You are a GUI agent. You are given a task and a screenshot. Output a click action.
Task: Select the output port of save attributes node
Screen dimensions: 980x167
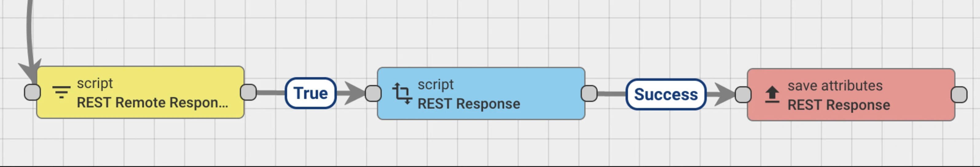point(959,95)
